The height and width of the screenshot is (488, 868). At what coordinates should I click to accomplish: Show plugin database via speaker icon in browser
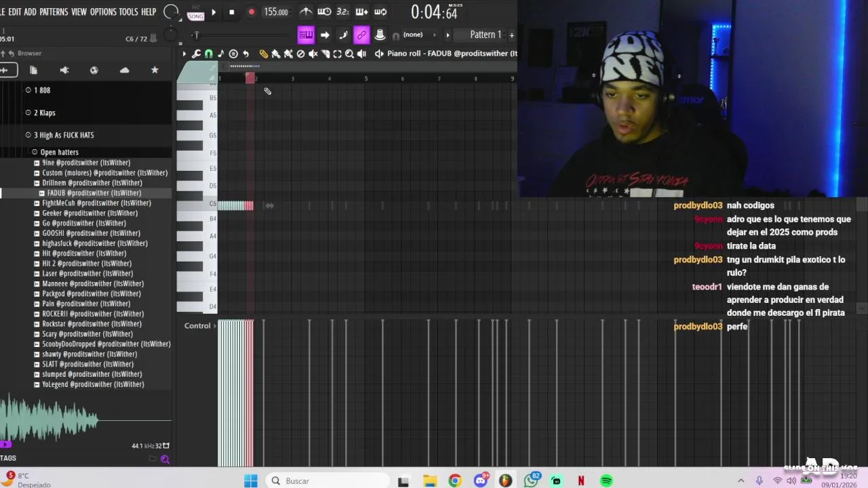point(64,70)
